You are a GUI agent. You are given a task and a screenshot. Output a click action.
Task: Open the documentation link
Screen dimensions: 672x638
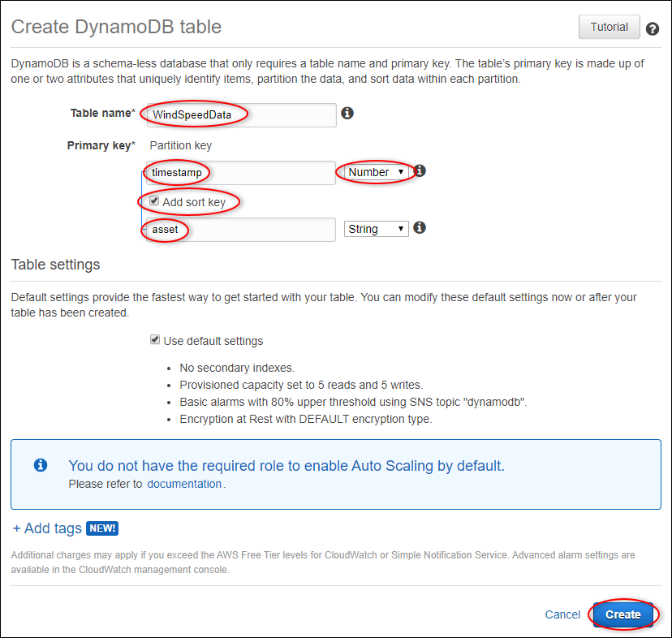184,484
